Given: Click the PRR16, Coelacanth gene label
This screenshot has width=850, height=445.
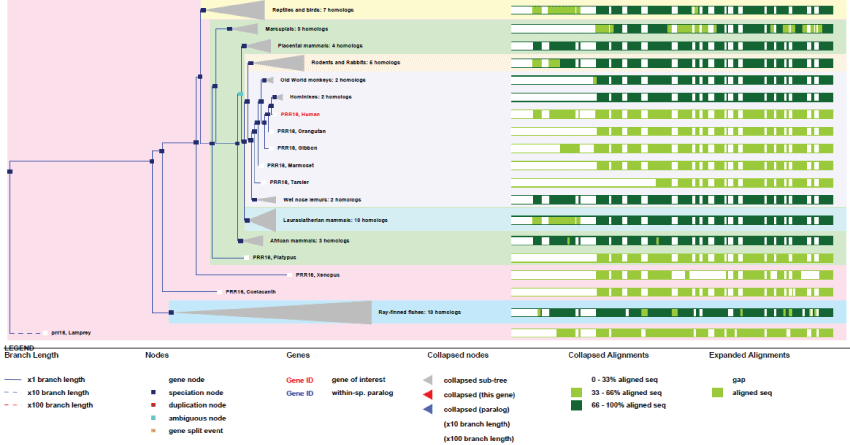Looking at the screenshot, I should [250, 291].
